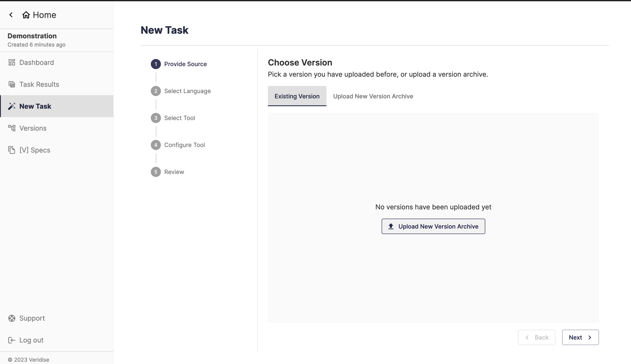Click the New Task page heading

(164, 30)
